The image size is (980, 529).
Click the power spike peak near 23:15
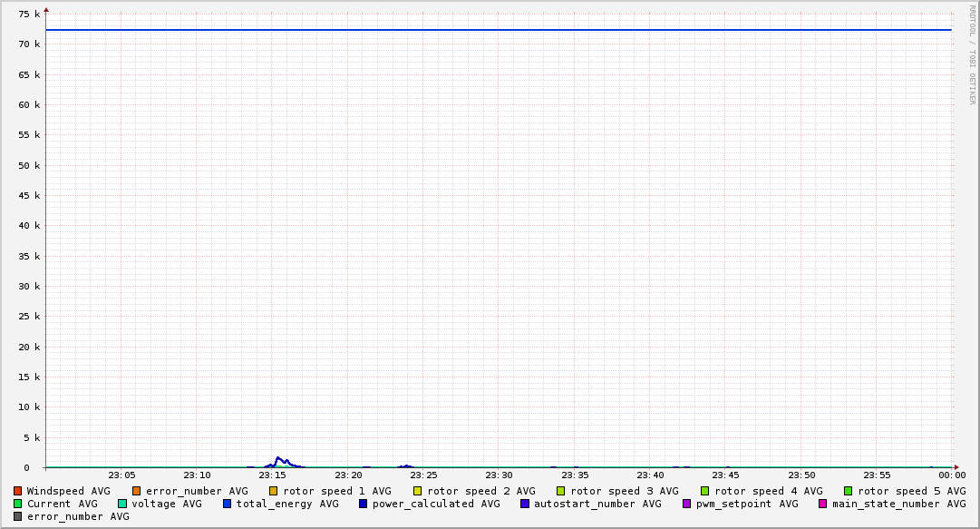pos(277,457)
